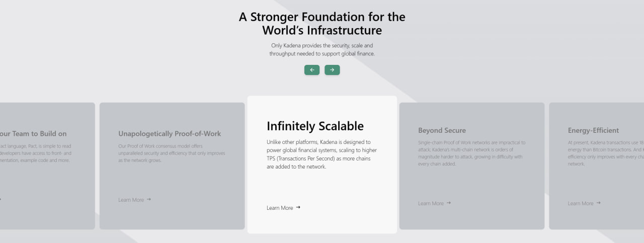The width and height of the screenshot is (644, 243).
Task: Select the Beyond Secure card title
Action: click(x=442, y=130)
